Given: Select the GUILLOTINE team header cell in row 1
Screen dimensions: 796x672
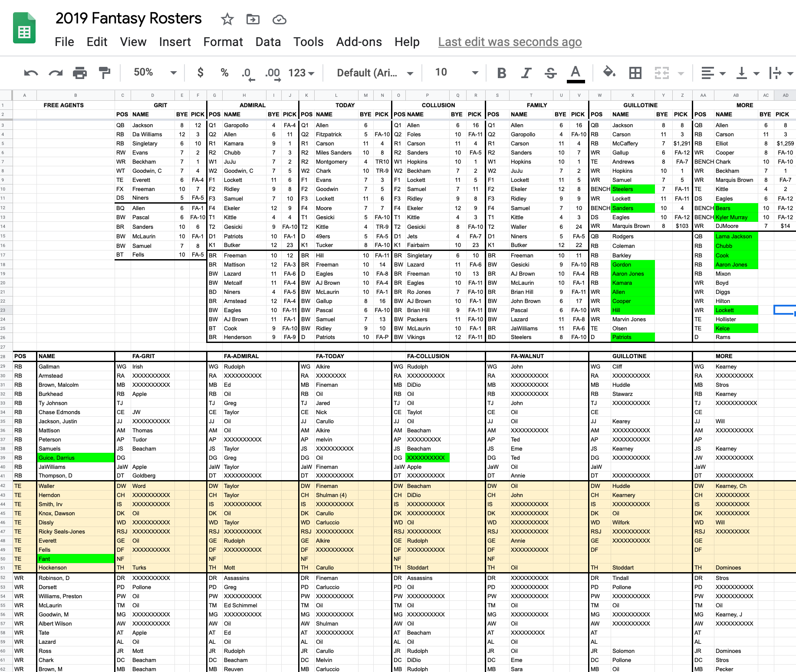Looking at the screenshot, I should pos(640,105).
